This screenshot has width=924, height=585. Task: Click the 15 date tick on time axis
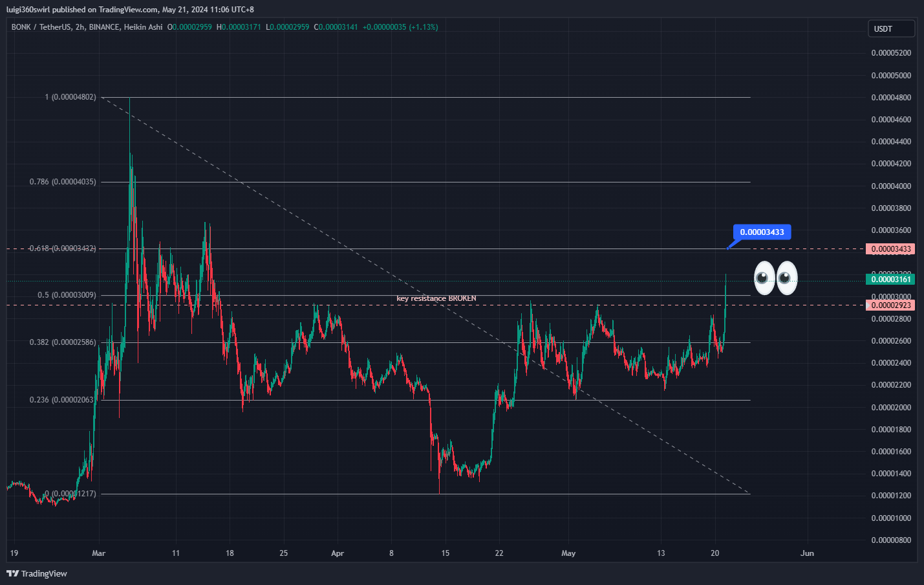pos(446,553)
